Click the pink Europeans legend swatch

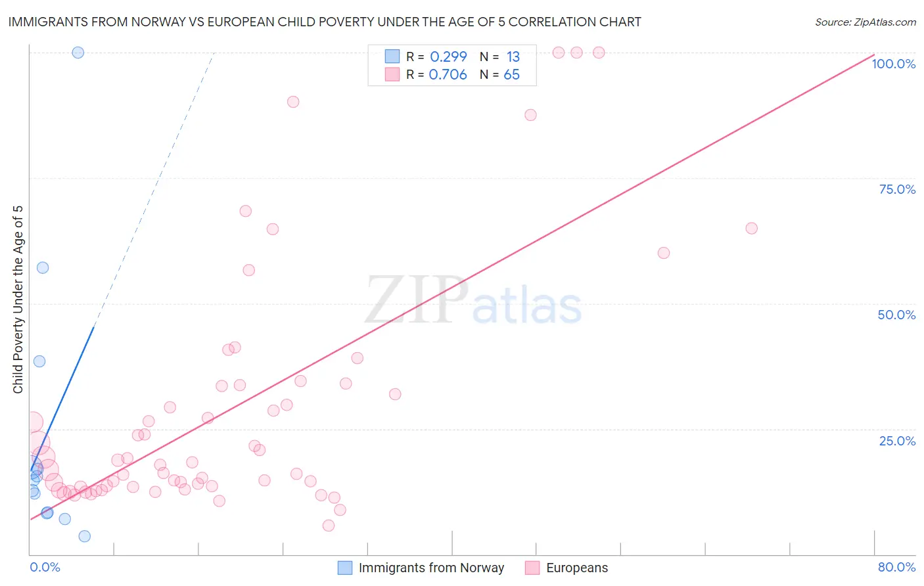click(x=532, y=568)
